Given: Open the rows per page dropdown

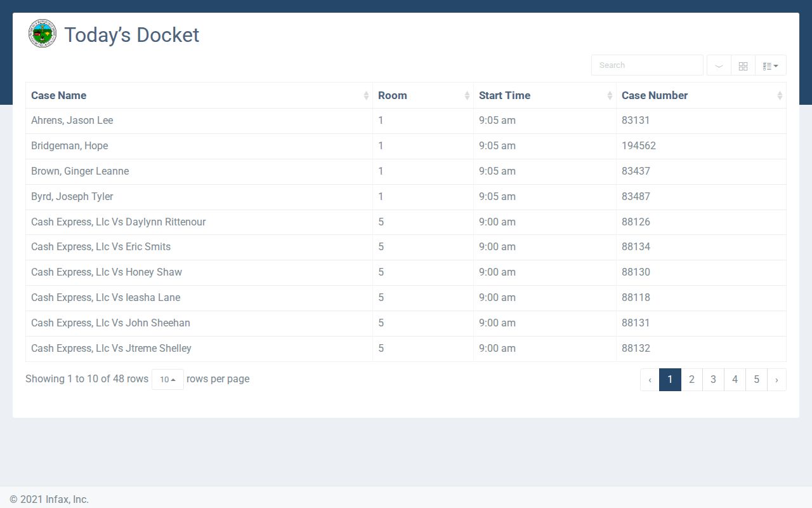Looking at the screenshot, I should tap(167, 379).
